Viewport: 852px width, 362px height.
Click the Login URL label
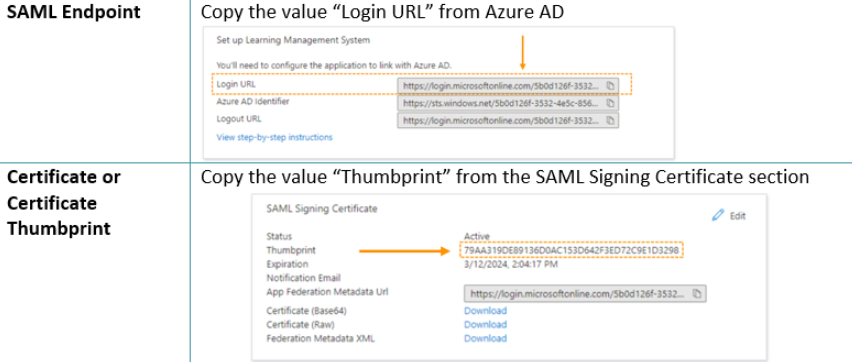(x=236, y=84)
